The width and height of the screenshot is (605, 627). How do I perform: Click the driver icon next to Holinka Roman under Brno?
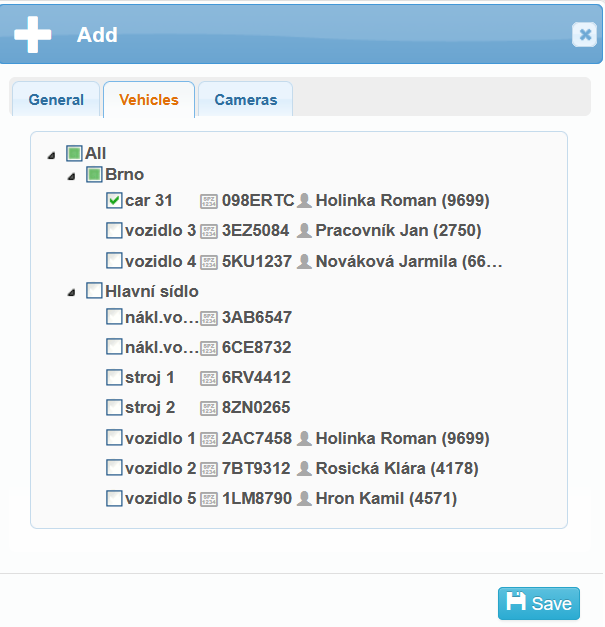(304, 201)
